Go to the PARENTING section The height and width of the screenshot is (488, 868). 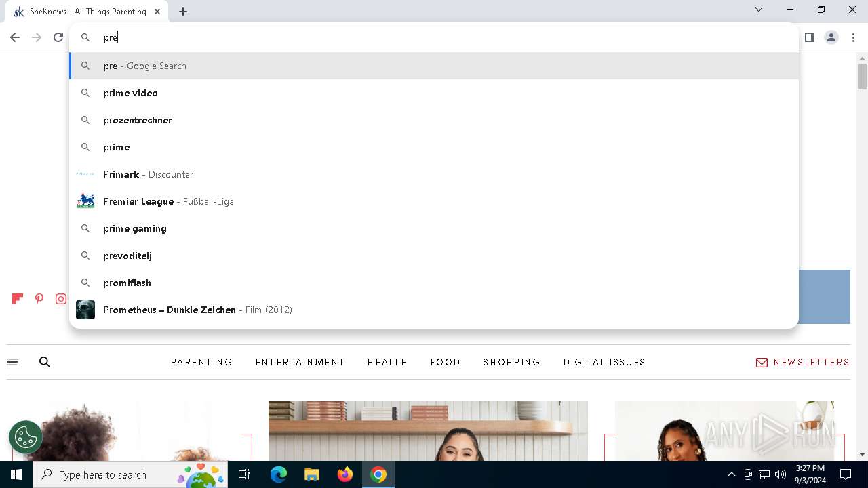[x=201, y=362]
